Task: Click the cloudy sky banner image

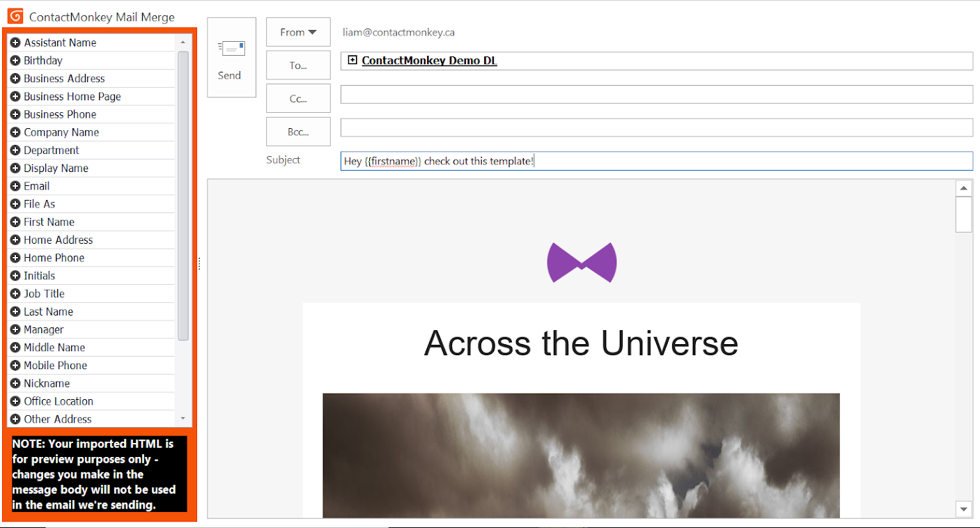Action: coord(581,456)
